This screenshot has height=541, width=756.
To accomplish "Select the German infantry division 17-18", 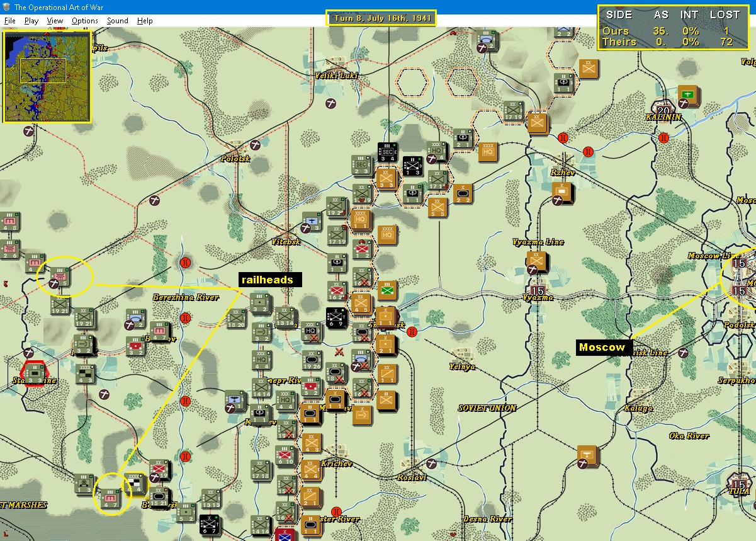I will pyautogui.click(x=261, y=470).
